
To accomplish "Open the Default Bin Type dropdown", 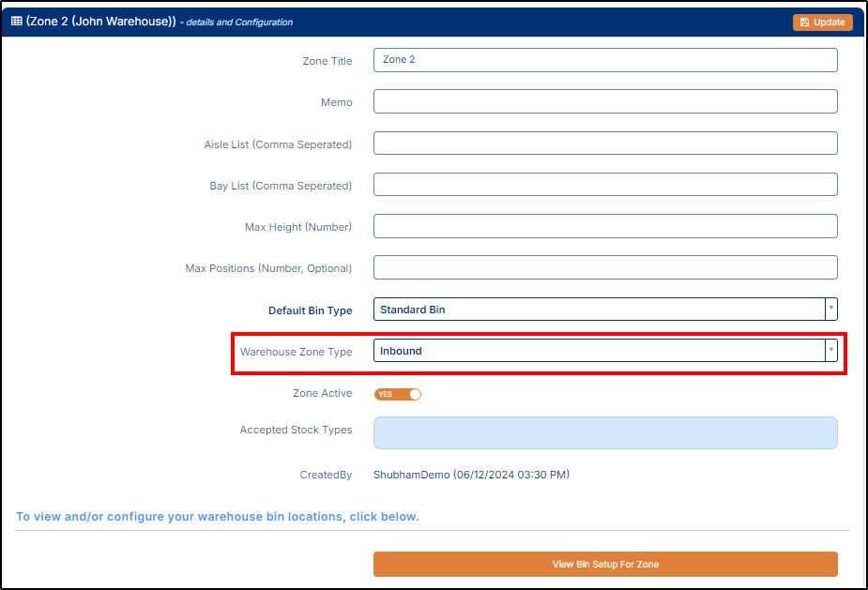I will click(x=599, y=310).
